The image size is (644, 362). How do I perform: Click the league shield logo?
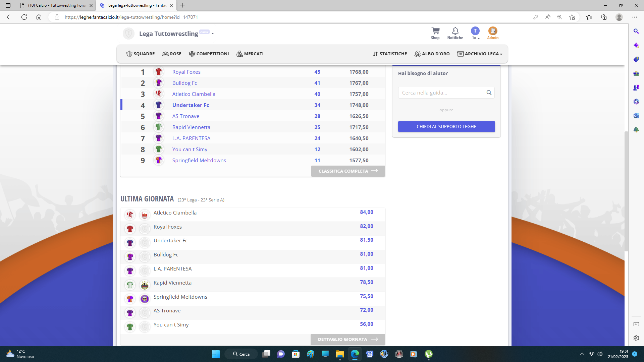click(128, 34)
